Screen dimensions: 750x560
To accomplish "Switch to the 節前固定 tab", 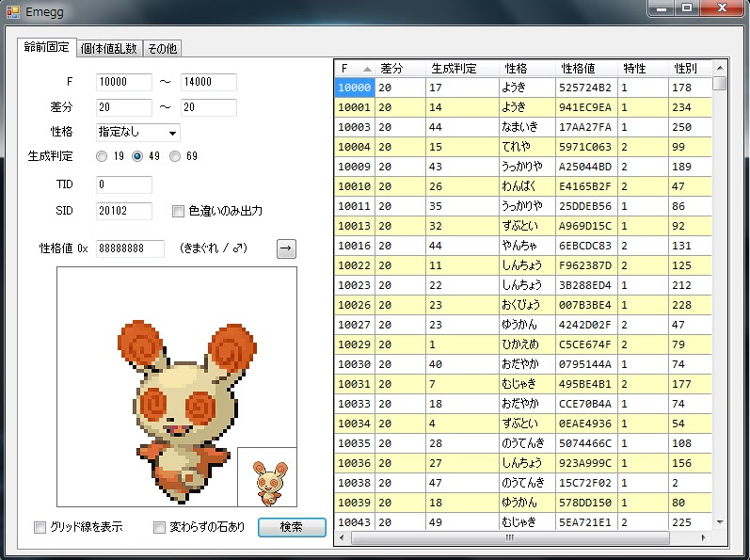I will pyautogui.click(x=46, y=47).
